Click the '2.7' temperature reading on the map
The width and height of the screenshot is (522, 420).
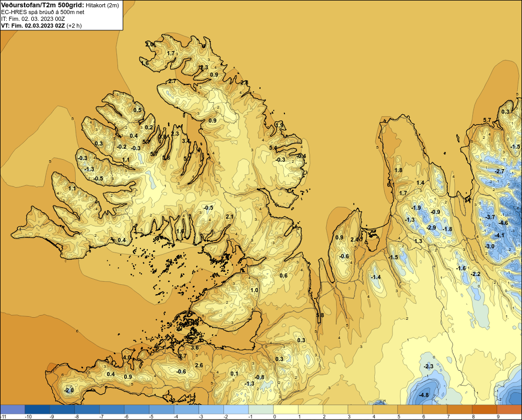(172, 81)
